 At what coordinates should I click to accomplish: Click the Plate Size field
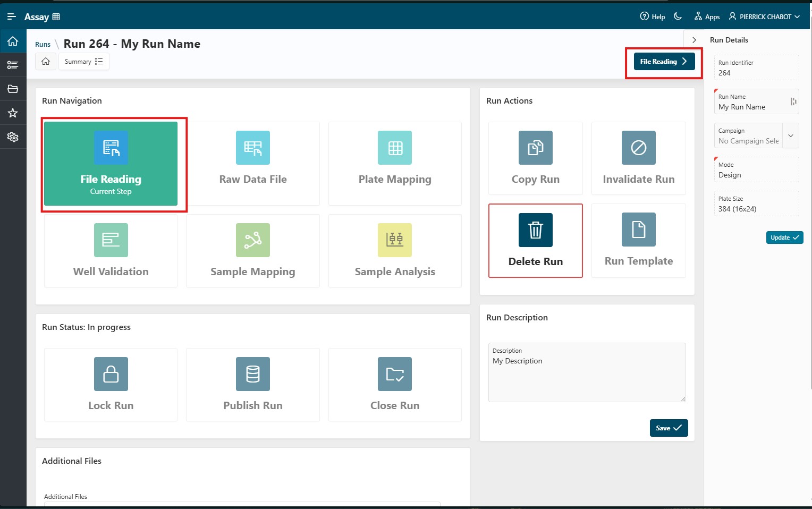pos(756,203)
